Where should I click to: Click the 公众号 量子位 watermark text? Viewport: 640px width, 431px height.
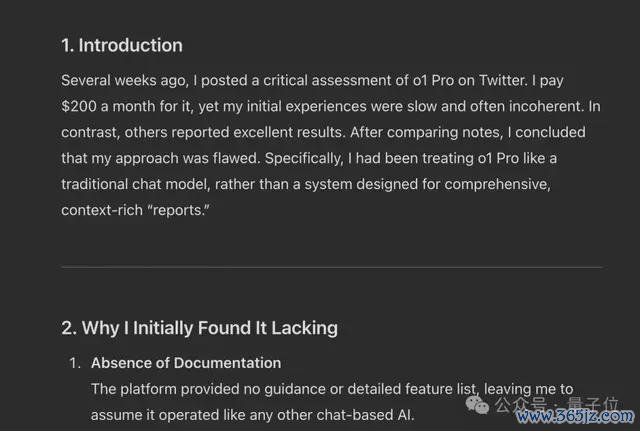click(556, 404)
